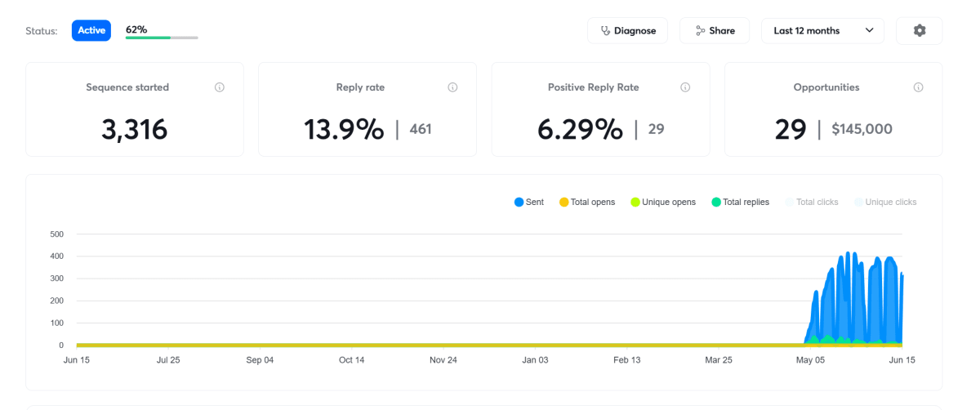Screen dimensions: 980x410
Task: Click the Status label
Action: tap(42, 31)
